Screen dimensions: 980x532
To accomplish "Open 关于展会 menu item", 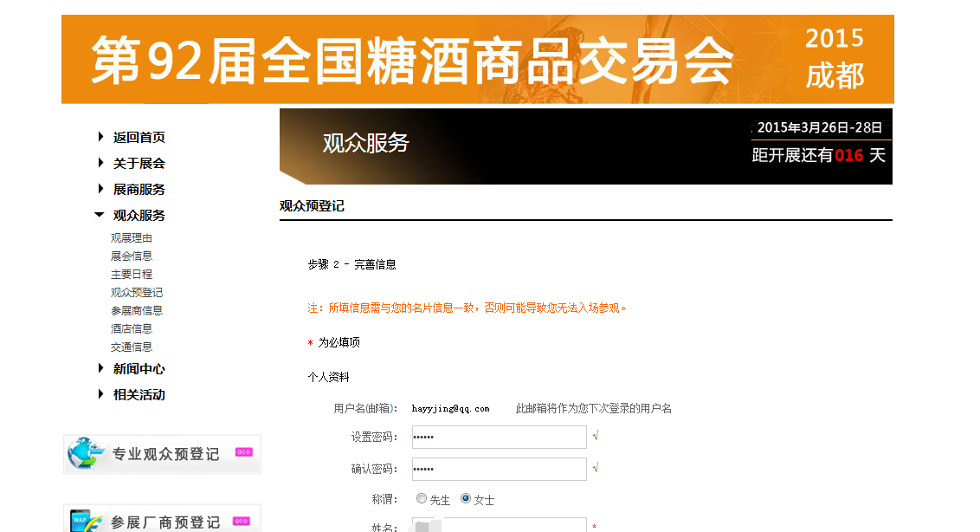I will click(139, 164).
